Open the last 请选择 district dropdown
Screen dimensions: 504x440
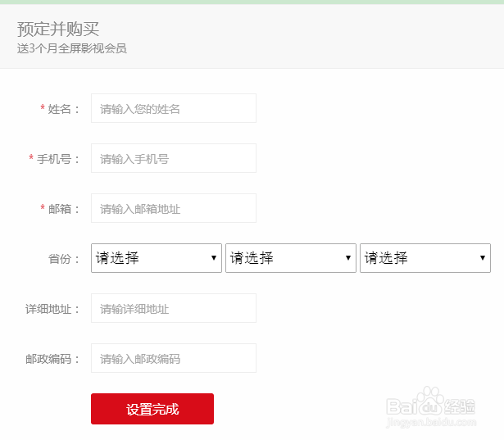[x=425, y=258]
